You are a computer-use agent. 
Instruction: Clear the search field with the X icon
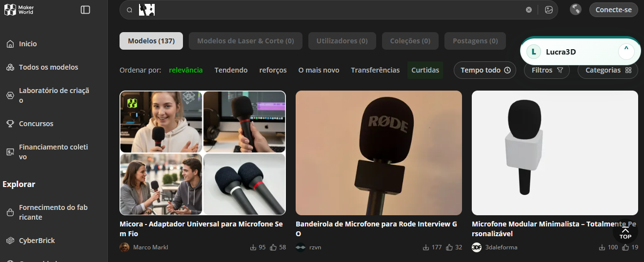click(x=529, y=10)
